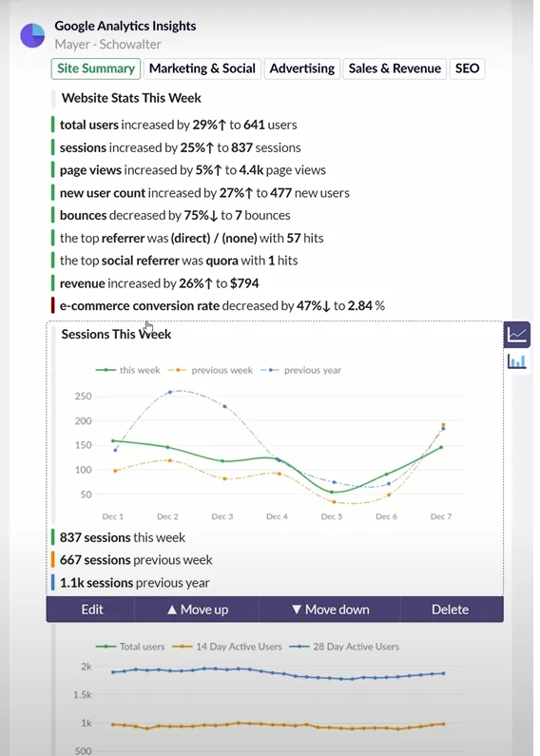Click the Sessions This Week chart title
Viewport: 540px width, 756px height.
click(x=116, y=334)
